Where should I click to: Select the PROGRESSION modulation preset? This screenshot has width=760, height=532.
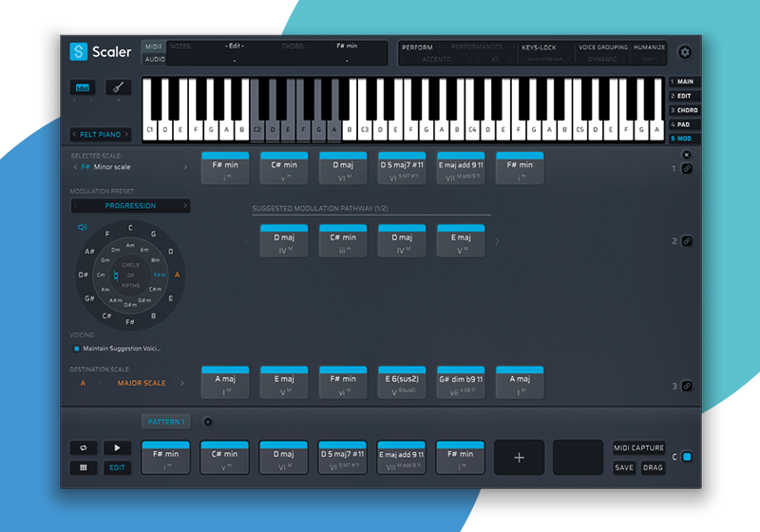(x=130, y=205)
